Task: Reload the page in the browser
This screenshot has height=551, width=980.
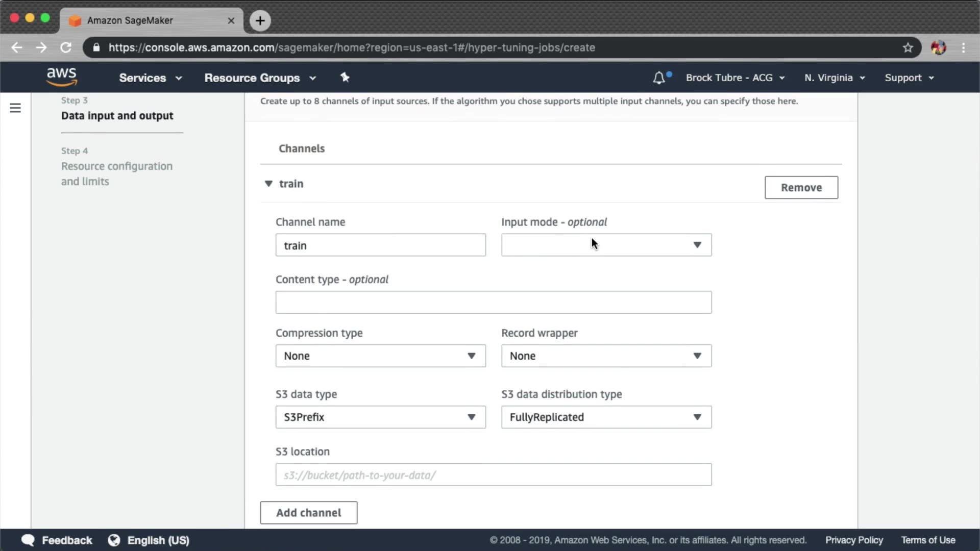Action: [66, 47]
